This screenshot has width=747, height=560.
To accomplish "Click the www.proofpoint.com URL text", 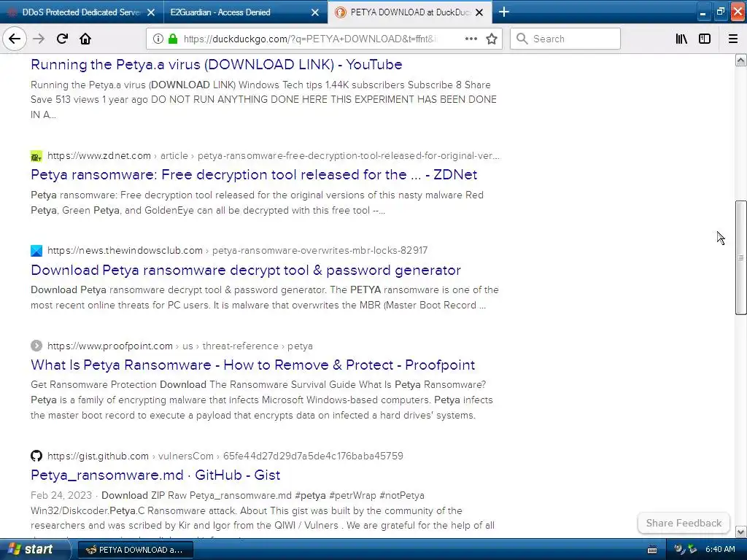I will [x=110, y=346].
